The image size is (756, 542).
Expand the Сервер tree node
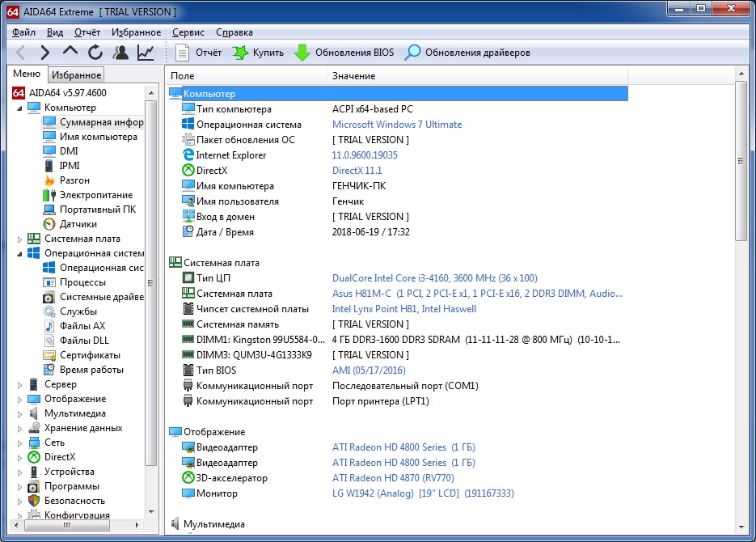[20, 384]
